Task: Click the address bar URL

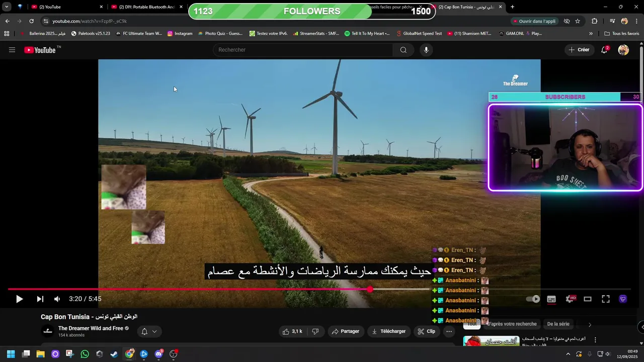Action: pos(90,21)
